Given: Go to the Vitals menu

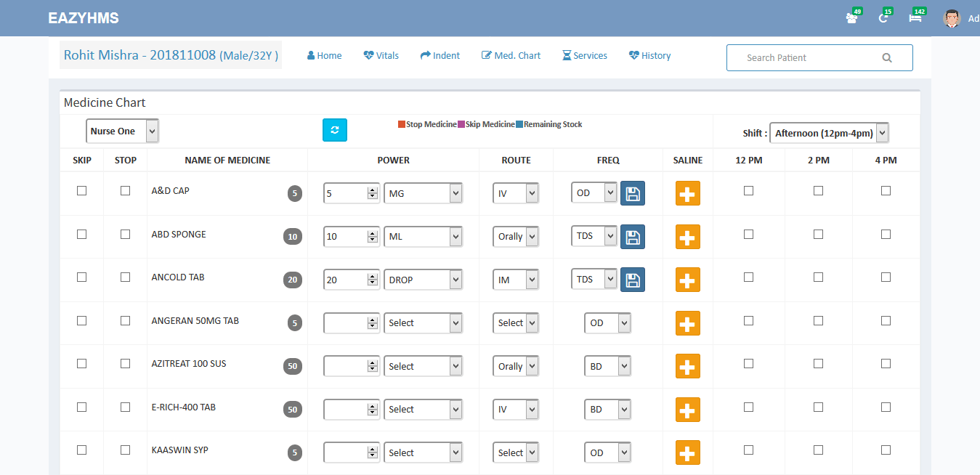Looking at the screenshot, I should [381, 56].
